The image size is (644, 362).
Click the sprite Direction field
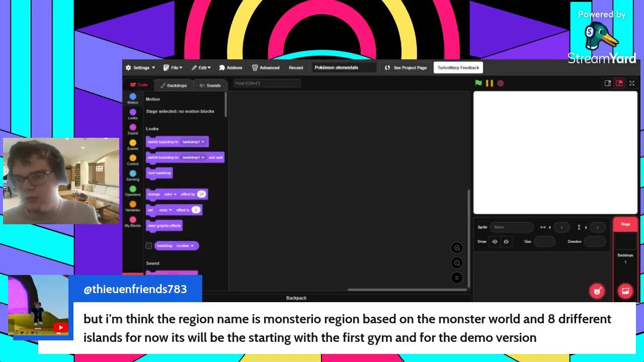(x=595, y=242)
